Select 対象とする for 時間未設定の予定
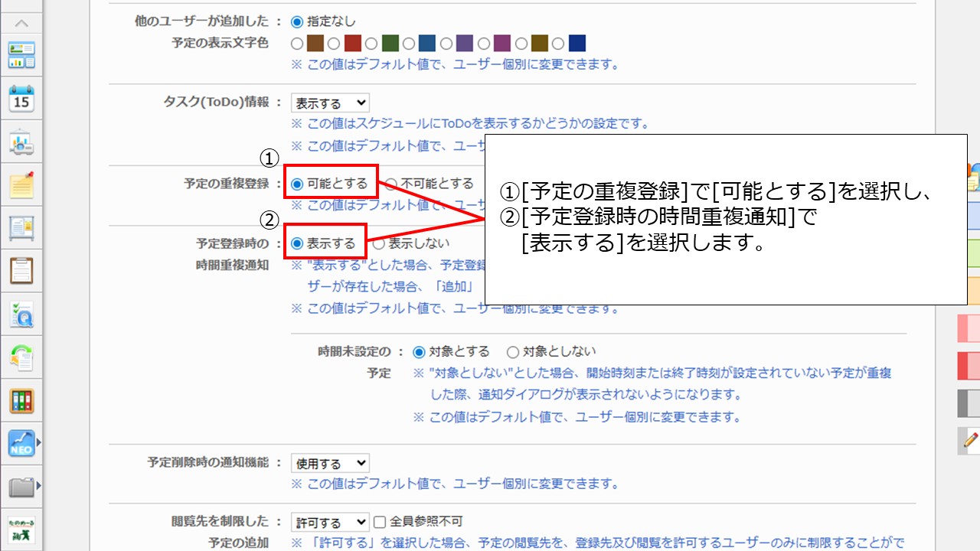 click(x=419, y=352)
